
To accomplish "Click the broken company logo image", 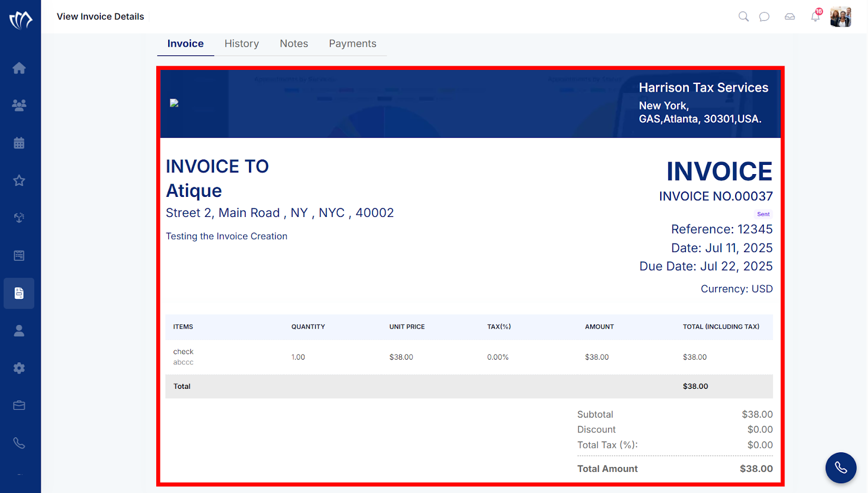I will coord(174,103).
